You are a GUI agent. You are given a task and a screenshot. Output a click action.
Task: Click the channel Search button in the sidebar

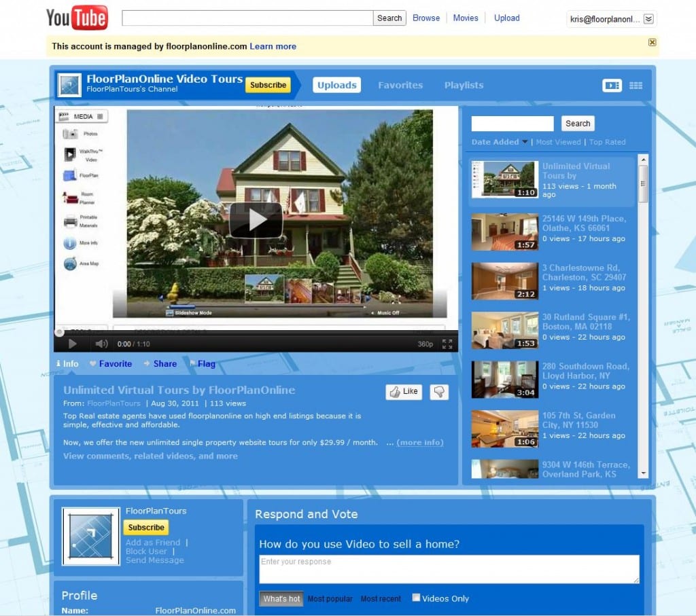click(x=578, y=124)
